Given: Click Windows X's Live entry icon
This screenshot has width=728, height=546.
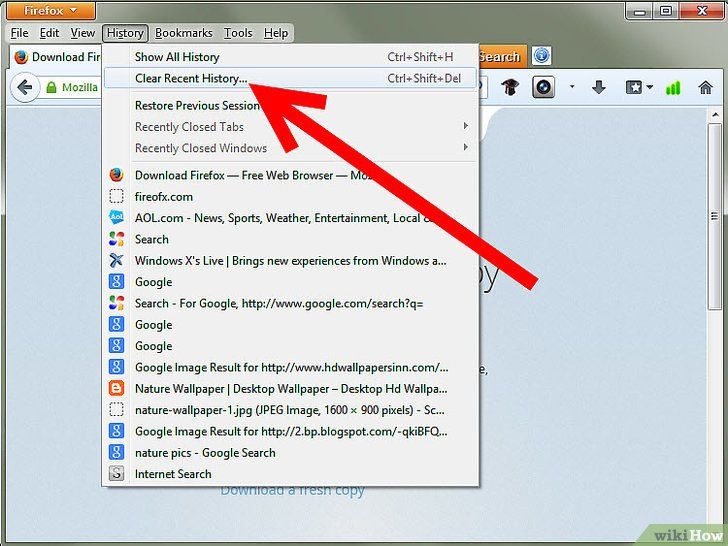Looking at the screenshot, I should 116,260.
